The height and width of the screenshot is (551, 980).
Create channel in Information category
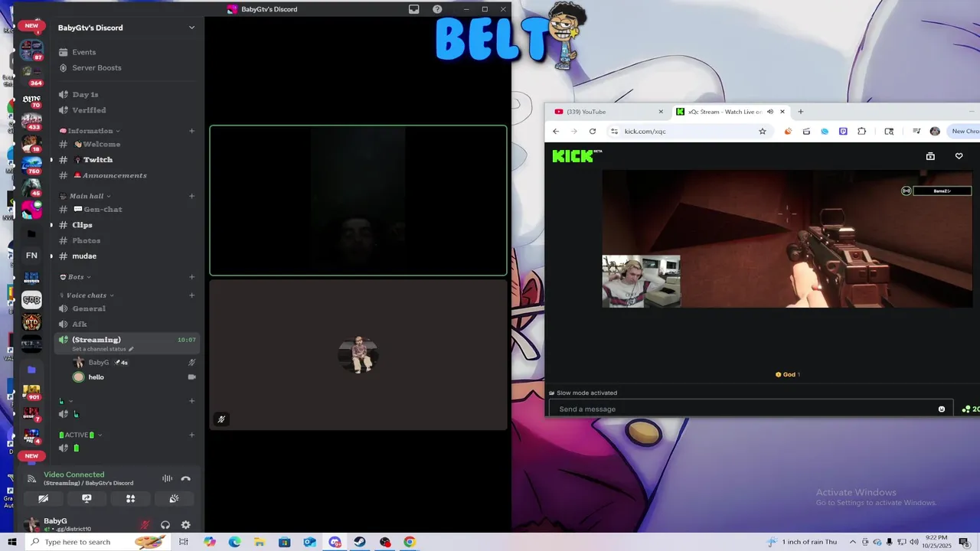click(x=191, y=131)
